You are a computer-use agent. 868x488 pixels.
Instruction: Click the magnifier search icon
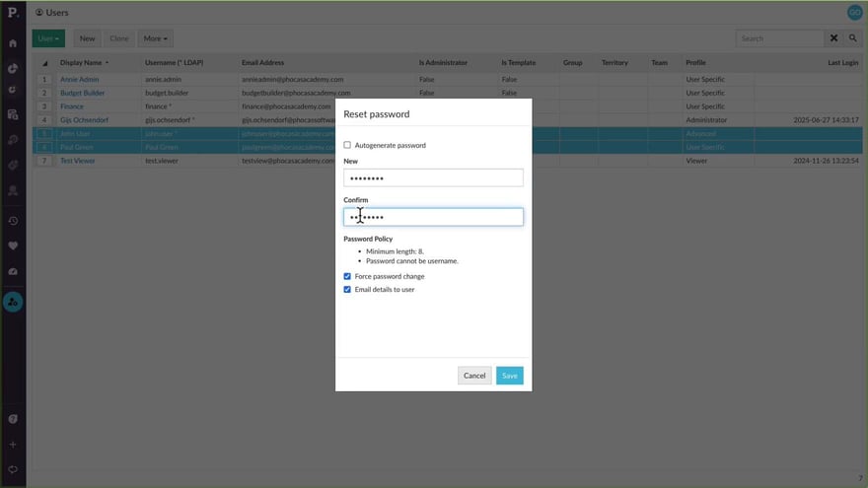point(853,38)
